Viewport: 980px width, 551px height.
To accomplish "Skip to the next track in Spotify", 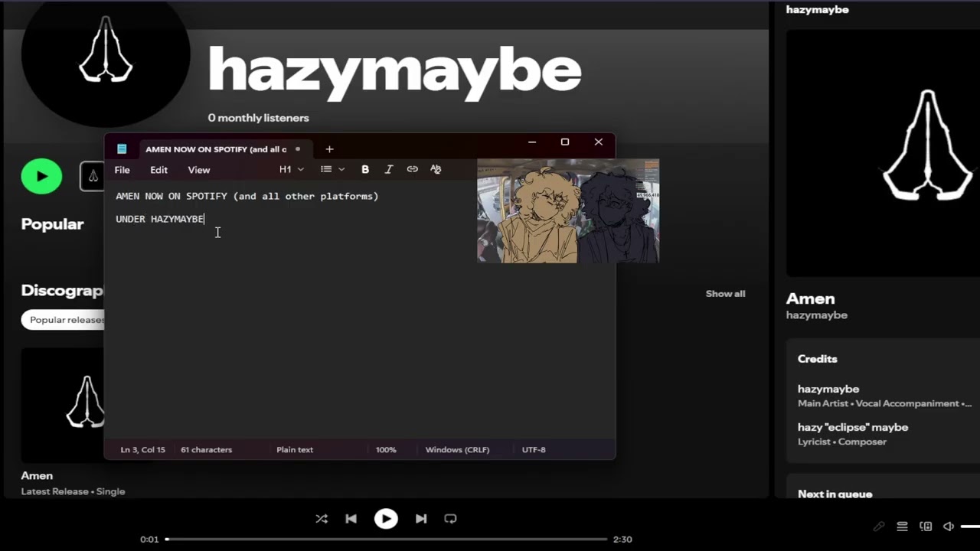I will 421,519.
